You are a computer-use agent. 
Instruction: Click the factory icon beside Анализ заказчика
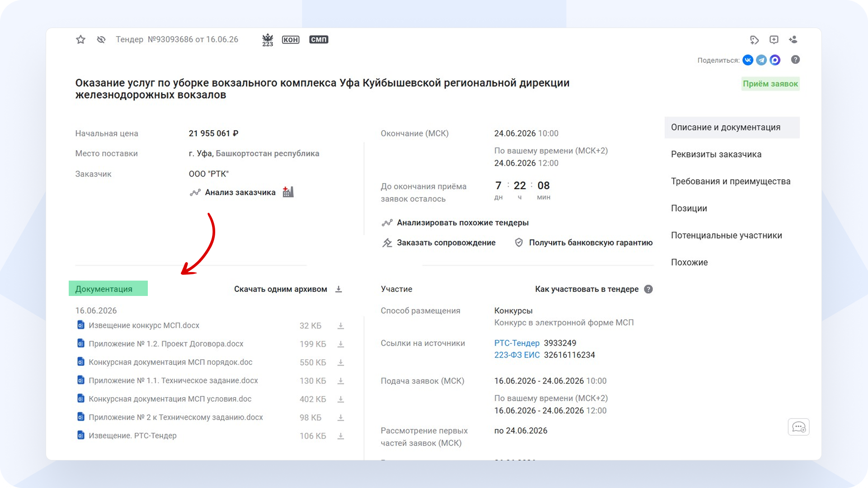(x=288, y=192)
